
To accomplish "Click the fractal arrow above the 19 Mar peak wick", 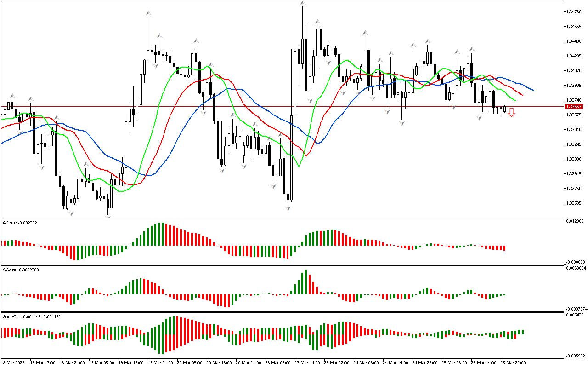I will 148,13.
